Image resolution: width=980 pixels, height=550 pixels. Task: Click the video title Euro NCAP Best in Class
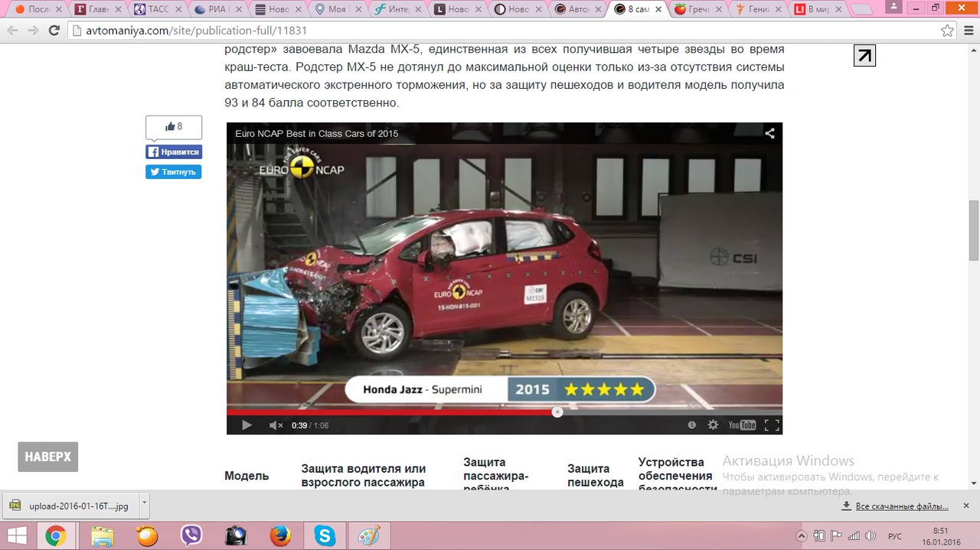tap(317, 134)
